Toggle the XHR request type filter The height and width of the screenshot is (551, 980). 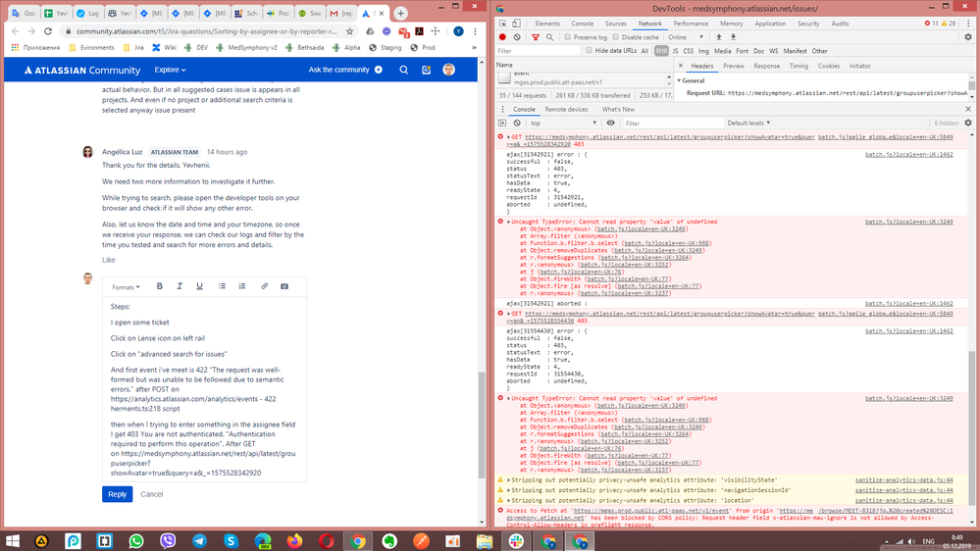click(661, 51)
